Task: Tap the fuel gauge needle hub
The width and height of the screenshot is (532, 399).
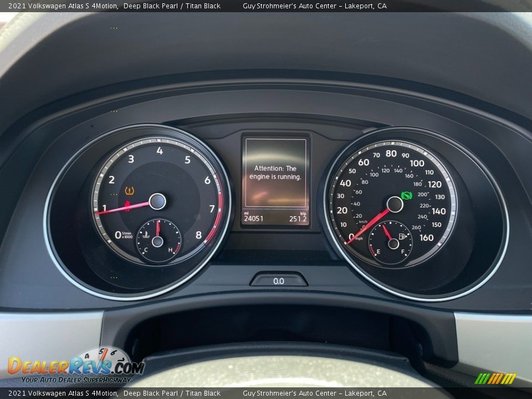Action: tap(393, 244)
